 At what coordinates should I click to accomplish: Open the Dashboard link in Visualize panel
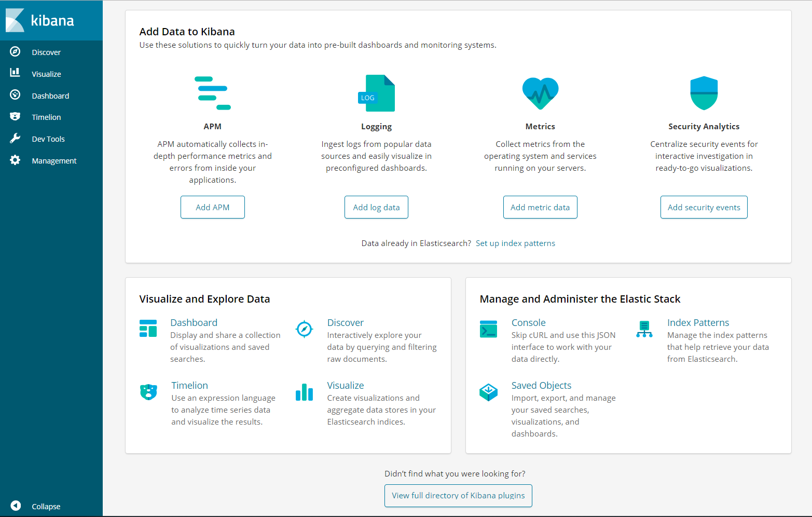pyautogui.click(x=194, y=323)
